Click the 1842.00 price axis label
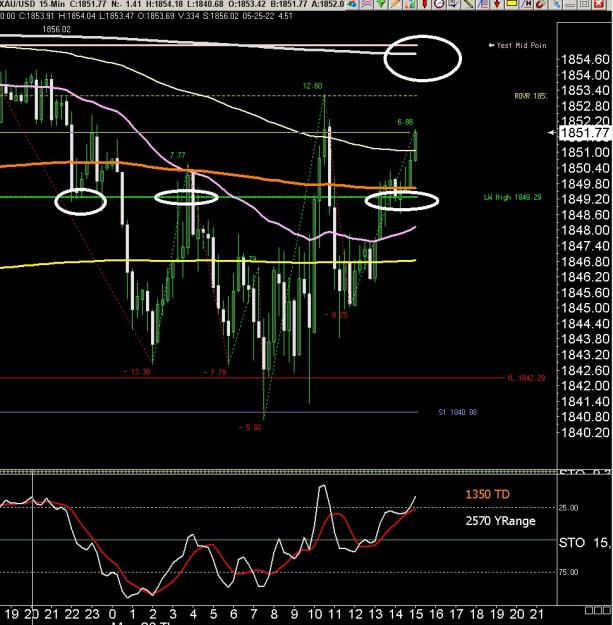 585,386
